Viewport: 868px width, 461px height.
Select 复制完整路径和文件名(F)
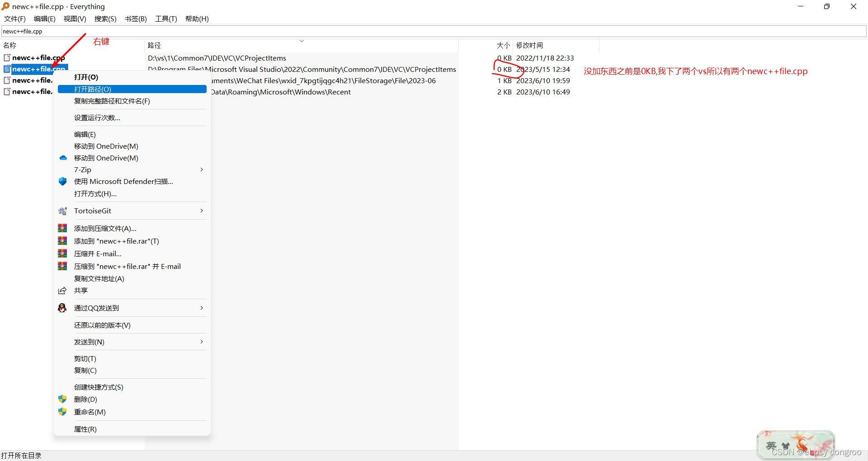(132, 101)
